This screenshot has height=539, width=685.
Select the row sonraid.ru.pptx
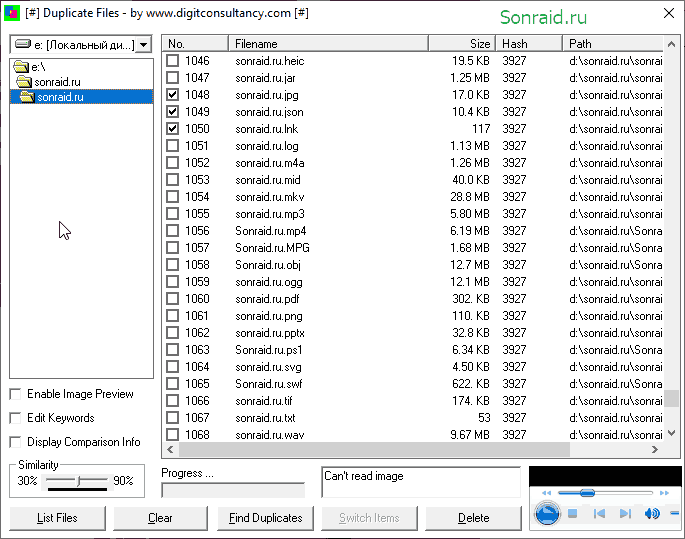(x=413, y=333)
